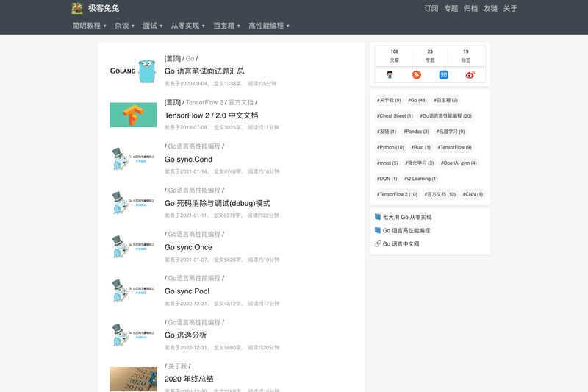Image resolution: width=588 pixels, height=392 pixels.
Task: Open article Go 语言笔试面试题汇总
Action: point(204,71)
